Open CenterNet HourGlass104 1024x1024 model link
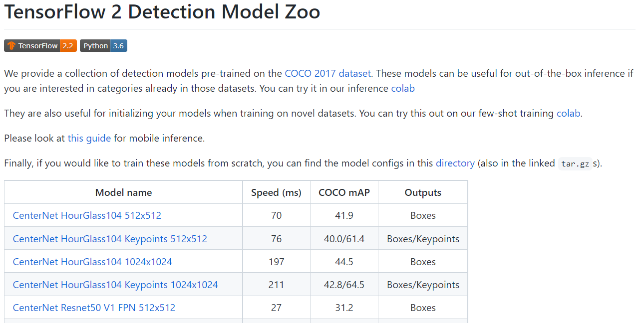The height and width of the screenshot is (323, 644). click(x=92, y=262)
